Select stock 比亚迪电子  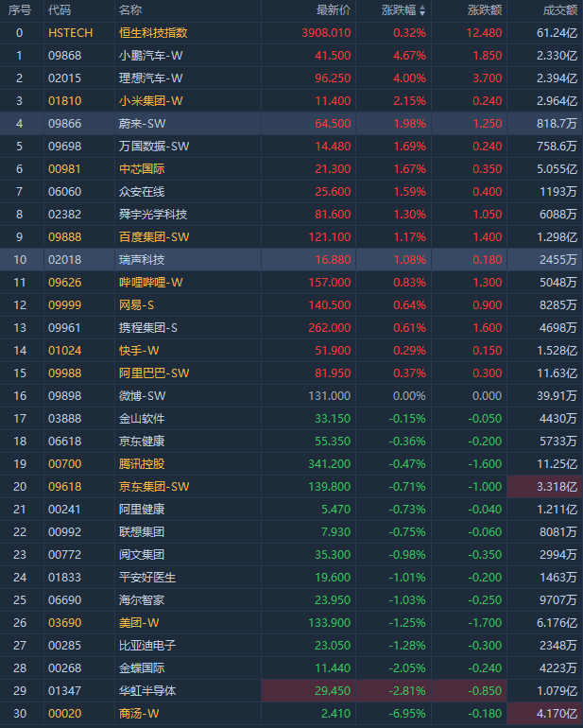[147, 646]
